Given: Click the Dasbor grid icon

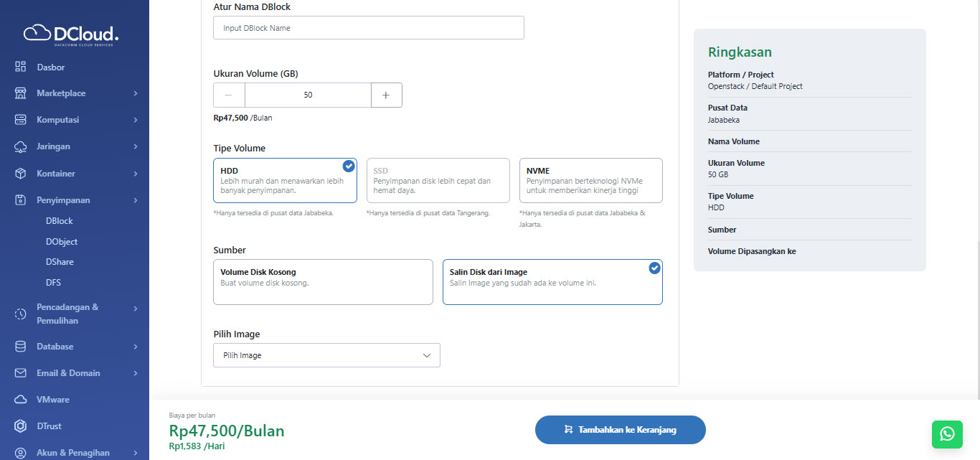Looking at the screenshot, I should (x=21, y=67).
